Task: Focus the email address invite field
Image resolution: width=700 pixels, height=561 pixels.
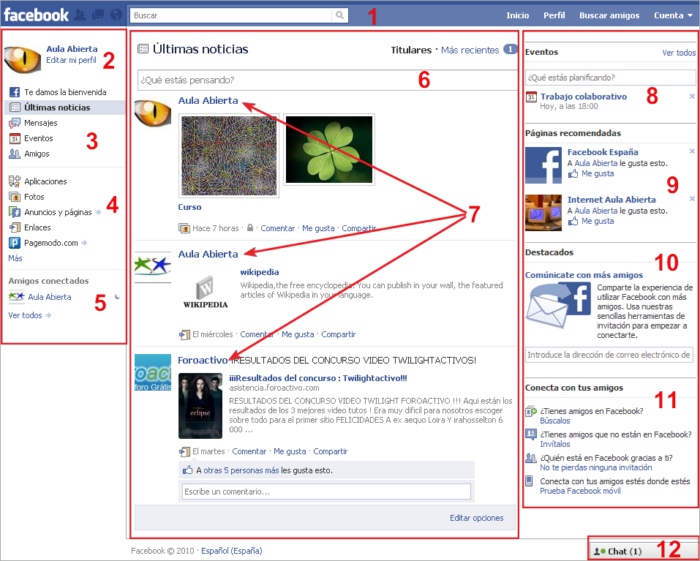Action: click(609, 355)
